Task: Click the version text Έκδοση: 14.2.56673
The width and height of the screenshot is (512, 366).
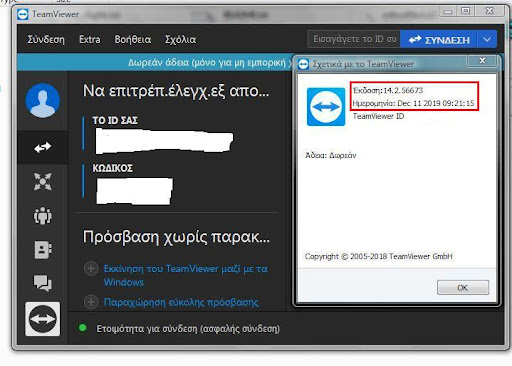Action: [x=388, y=90]
